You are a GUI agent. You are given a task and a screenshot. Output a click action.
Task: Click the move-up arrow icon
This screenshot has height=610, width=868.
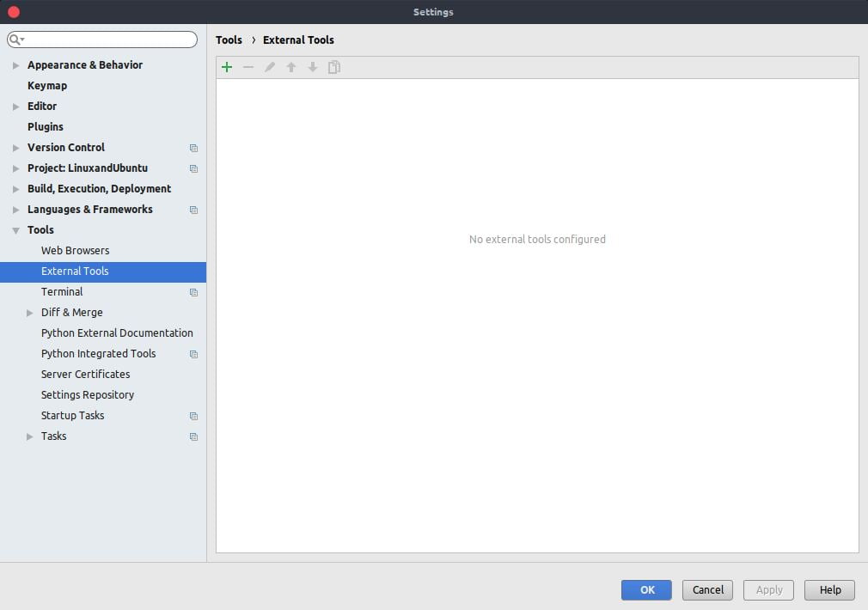tap(290, 66)
